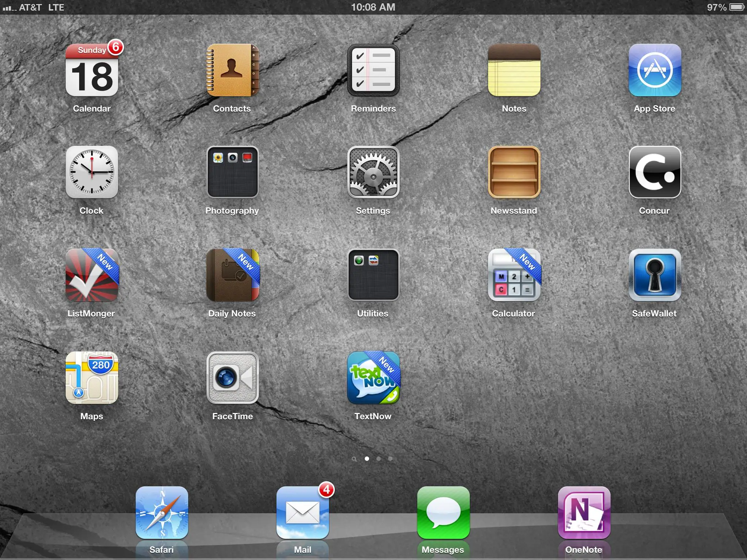Open the Reminders app

point(373,70)
